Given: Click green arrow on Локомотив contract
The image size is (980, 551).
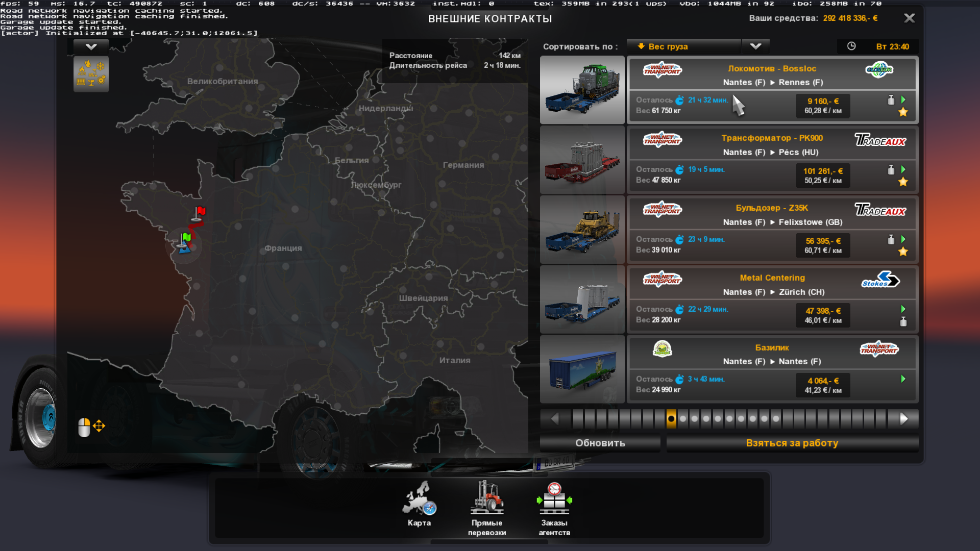Looking at the screenshot, I should coord(903,99).
